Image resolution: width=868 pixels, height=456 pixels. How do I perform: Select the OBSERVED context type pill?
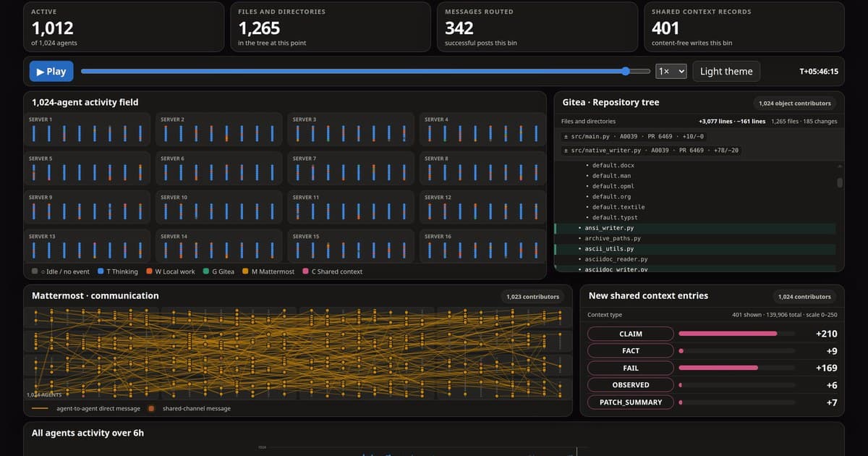(x=631, y=385)
